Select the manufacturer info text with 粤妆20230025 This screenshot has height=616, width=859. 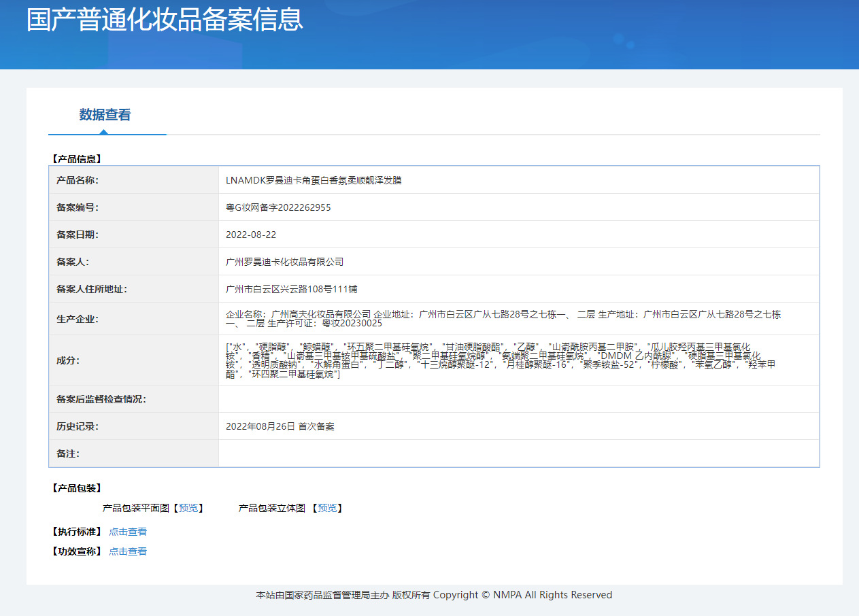503,319
